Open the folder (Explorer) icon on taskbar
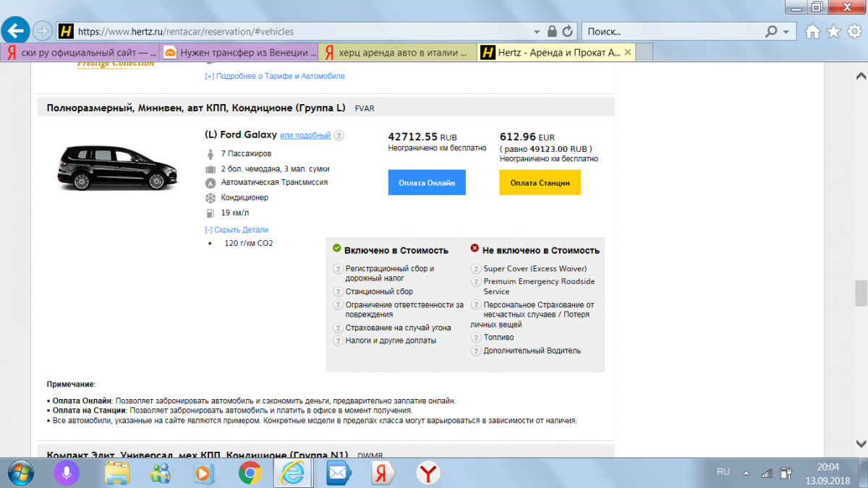 click(x=117, y=473)
